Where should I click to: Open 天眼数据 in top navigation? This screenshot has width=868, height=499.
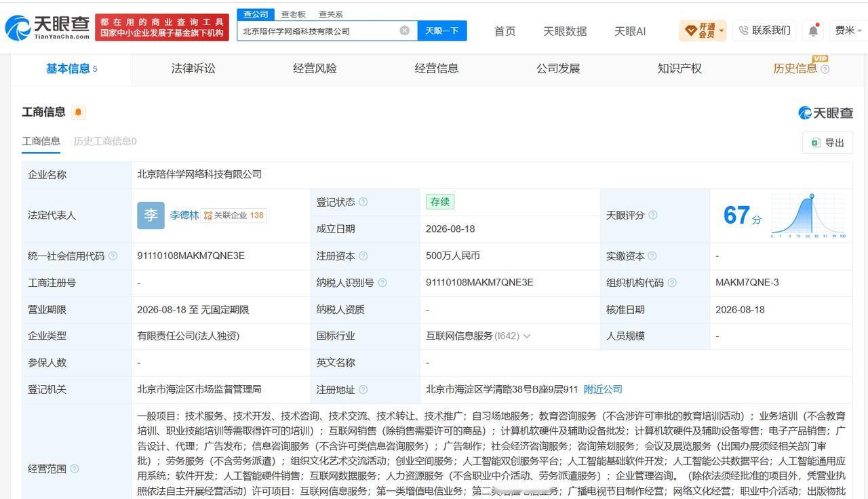(565, 31)
